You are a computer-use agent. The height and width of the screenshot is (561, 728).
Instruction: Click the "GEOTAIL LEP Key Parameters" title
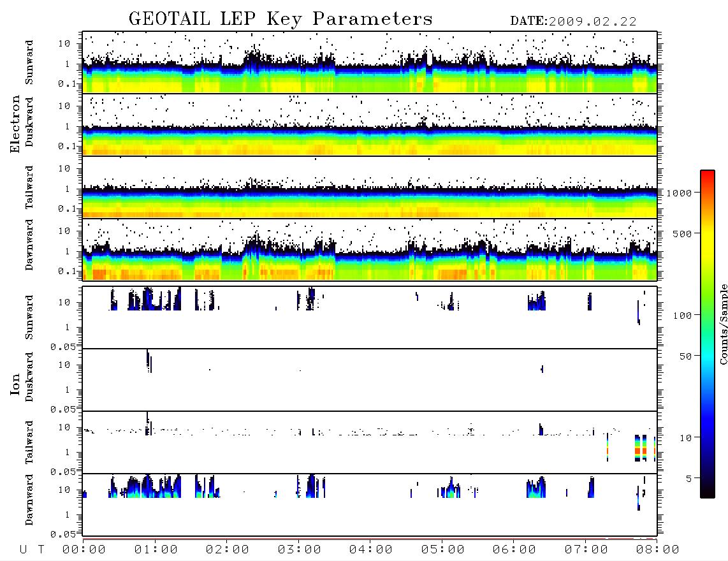[x=280, y=18]
